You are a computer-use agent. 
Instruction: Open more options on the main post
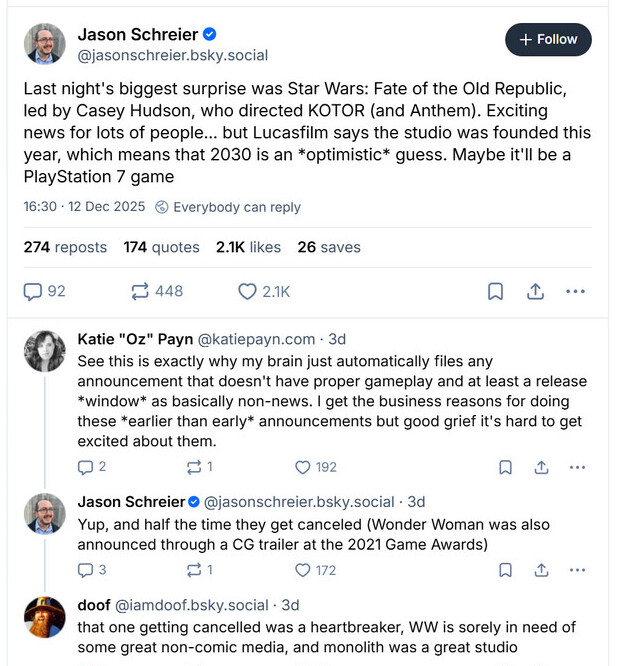[x=575, y=291]
